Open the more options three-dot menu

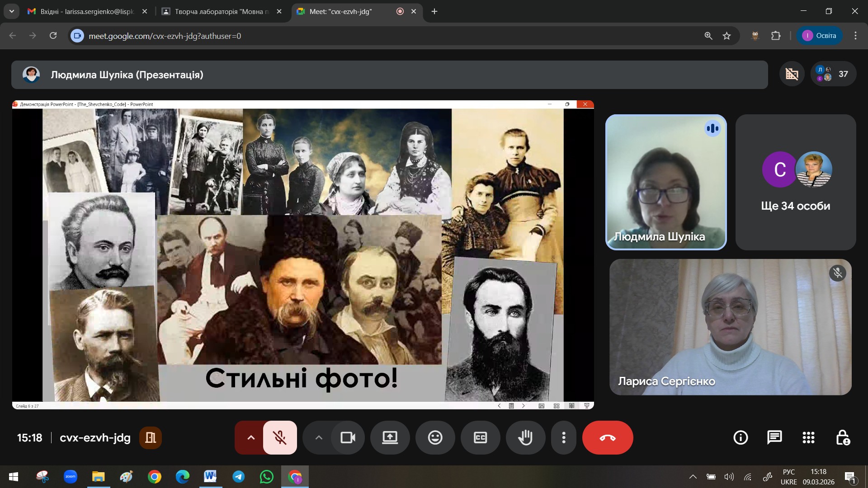563,437
